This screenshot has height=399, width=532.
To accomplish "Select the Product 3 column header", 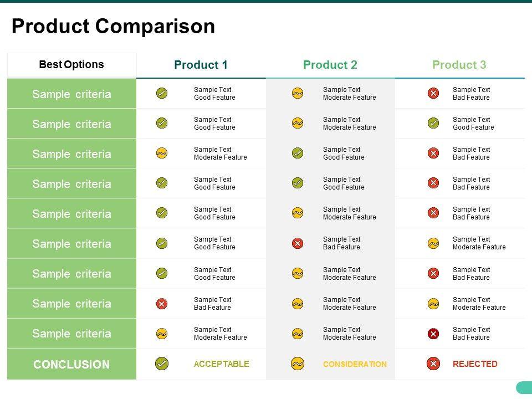I will pos(459,65).
